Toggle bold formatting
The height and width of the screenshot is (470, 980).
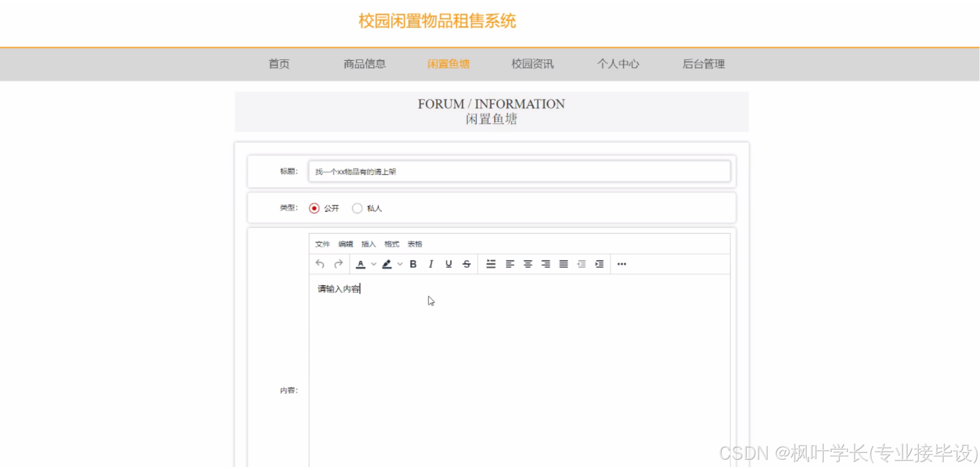click(x=413, y=264)
